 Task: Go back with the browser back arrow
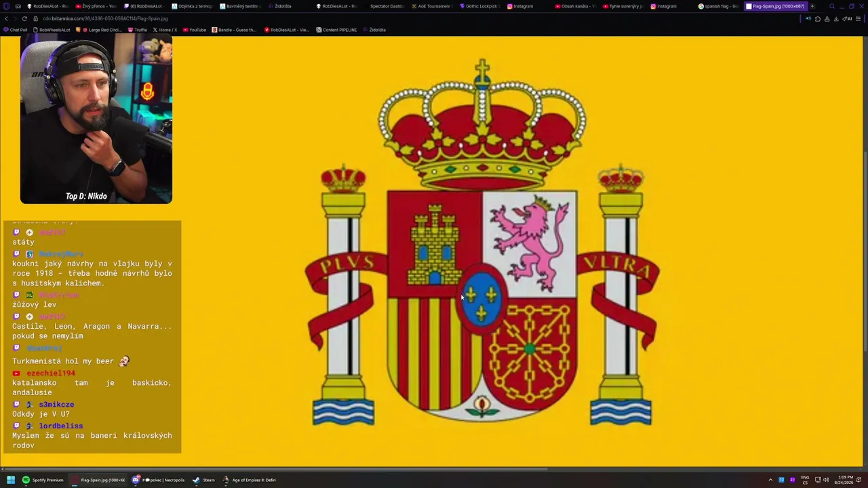tap(7, 18)
